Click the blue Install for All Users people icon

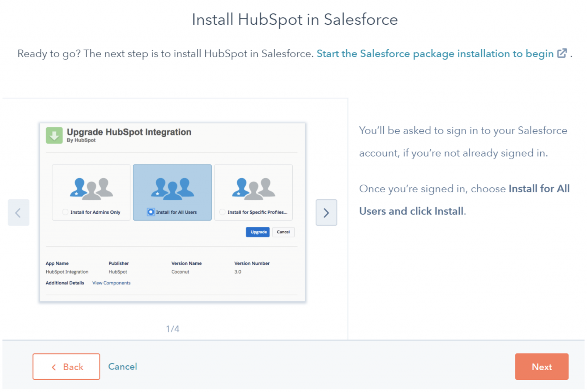tap(172, 188)
